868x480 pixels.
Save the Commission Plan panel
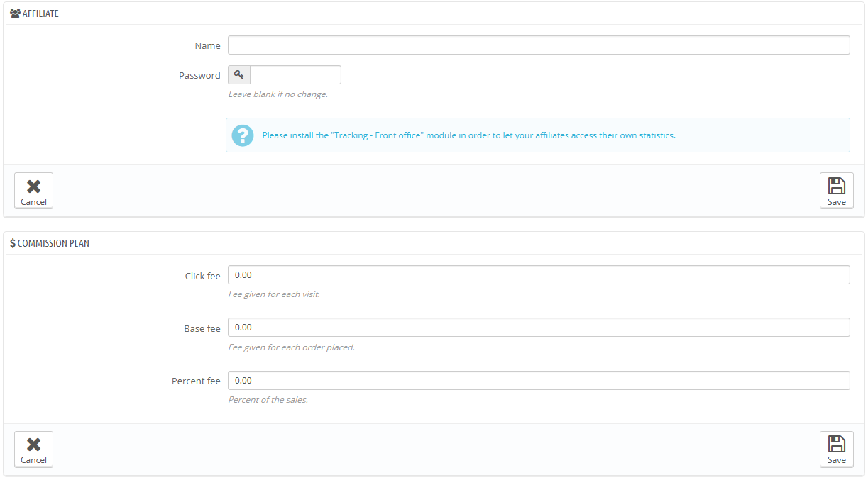click(837, 450)
